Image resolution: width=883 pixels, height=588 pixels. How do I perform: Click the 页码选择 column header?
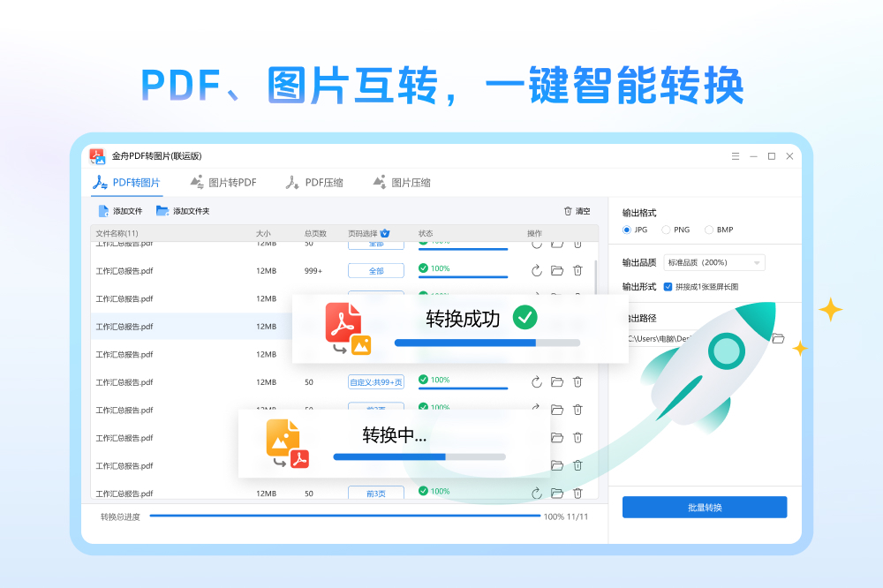pos(363,233)
